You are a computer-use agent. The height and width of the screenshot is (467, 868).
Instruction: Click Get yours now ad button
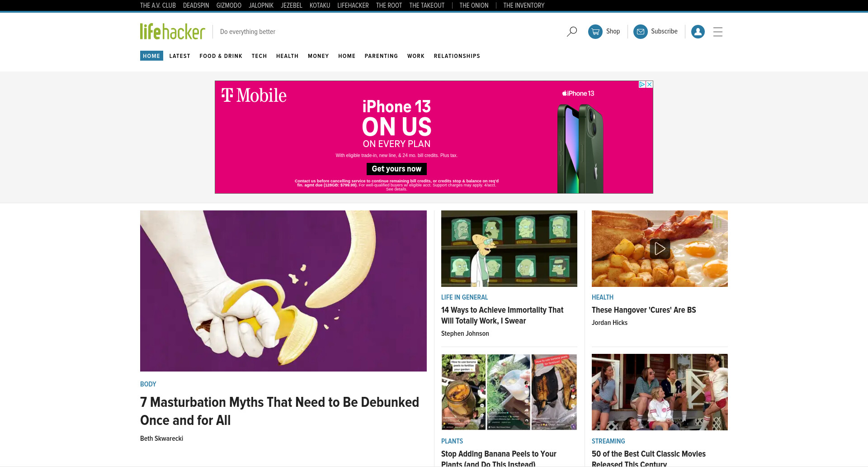(396, 169)
